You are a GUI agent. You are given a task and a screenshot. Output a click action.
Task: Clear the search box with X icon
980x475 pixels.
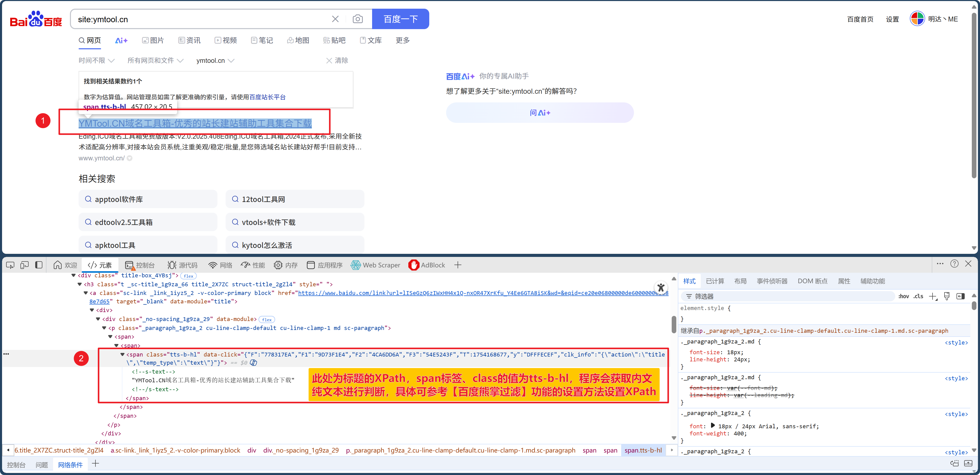[335, 19]
